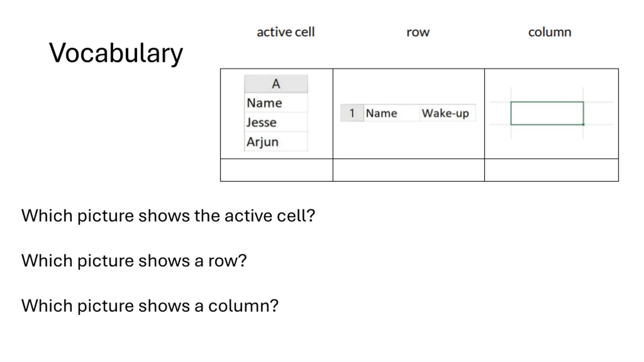Click the fill handle of green cell
The width and height of the screenshot is (644, 362).
pos(583,124)
